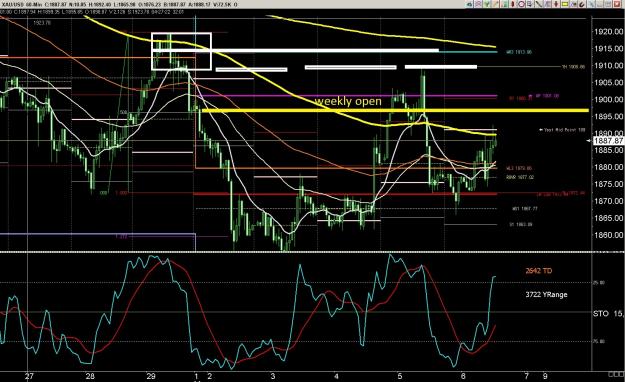Click the date label 5 on time axis
Screen dimensions: 625x382
point(399,376)
